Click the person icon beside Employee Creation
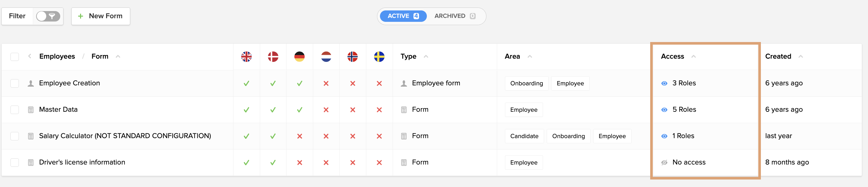Screen dimensions: 868x187 point(31,83)
